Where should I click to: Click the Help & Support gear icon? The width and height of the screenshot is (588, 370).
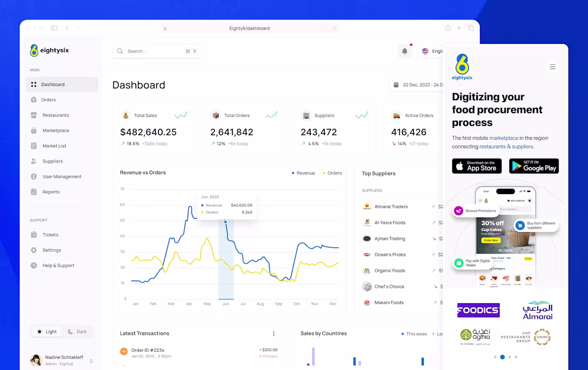pos(34,265)
